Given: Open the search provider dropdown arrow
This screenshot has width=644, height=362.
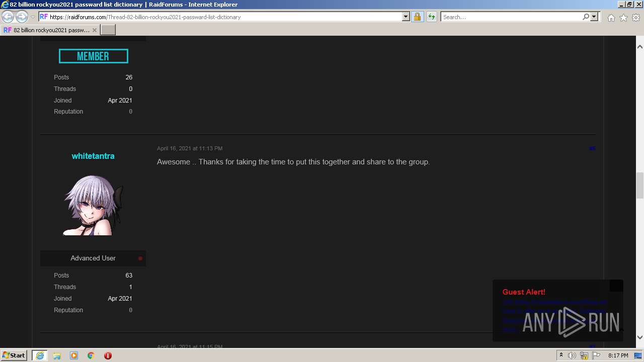Looking at the screenshot, I should [x=594, y=17].
